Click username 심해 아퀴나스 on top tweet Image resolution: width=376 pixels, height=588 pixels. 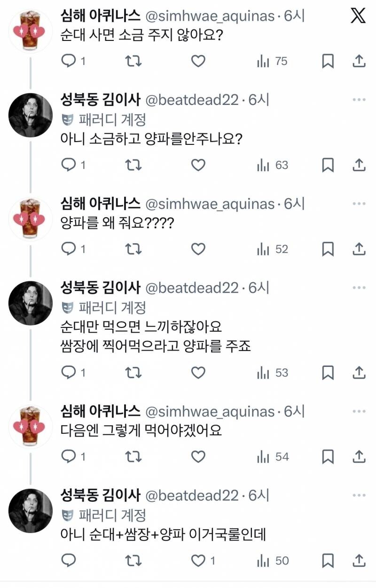point(99,16)
